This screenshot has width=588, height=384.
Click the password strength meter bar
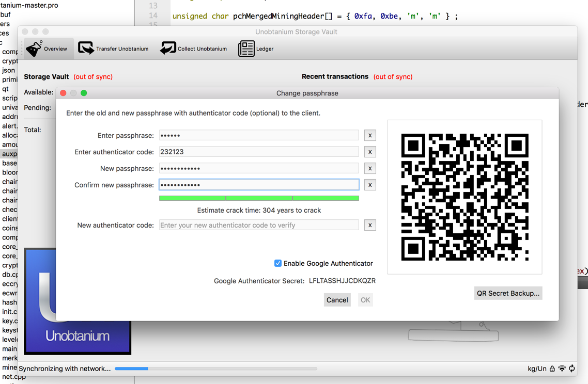coord(259,198)
